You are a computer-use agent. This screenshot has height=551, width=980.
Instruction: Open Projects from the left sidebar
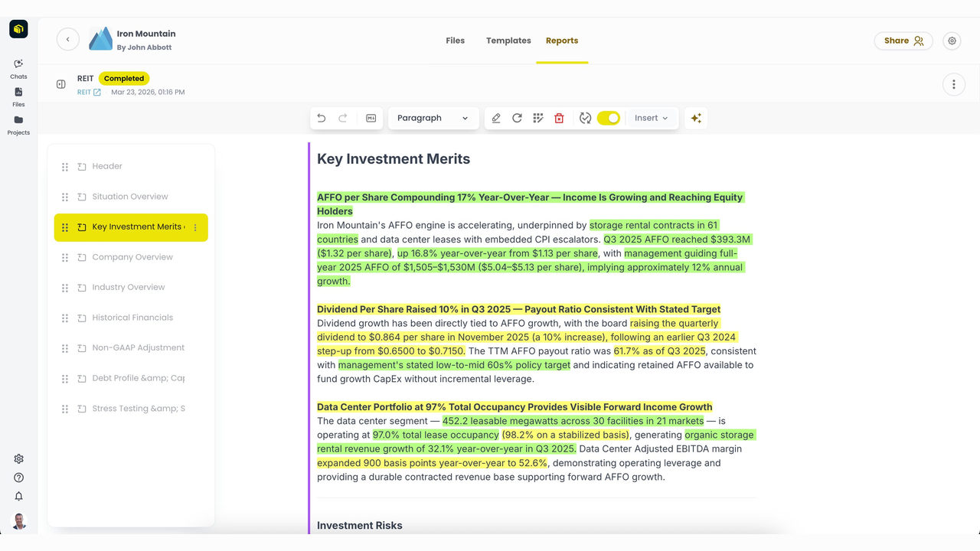click(x=18, y=126)
